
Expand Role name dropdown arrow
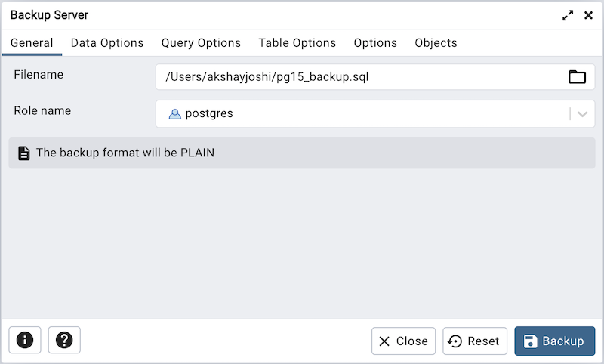coord(582,114)
